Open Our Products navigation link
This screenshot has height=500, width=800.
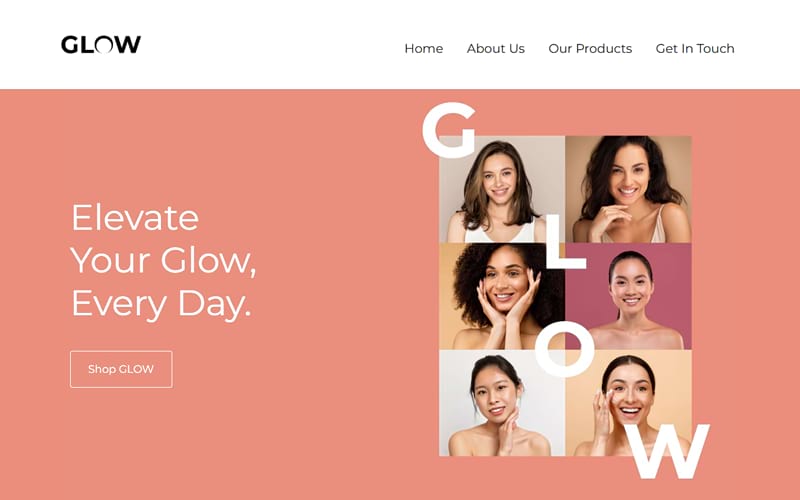coord(590,48)
